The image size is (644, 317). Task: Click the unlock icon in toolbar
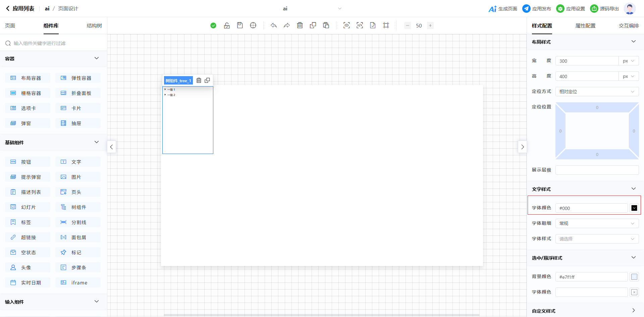[227, 25]
